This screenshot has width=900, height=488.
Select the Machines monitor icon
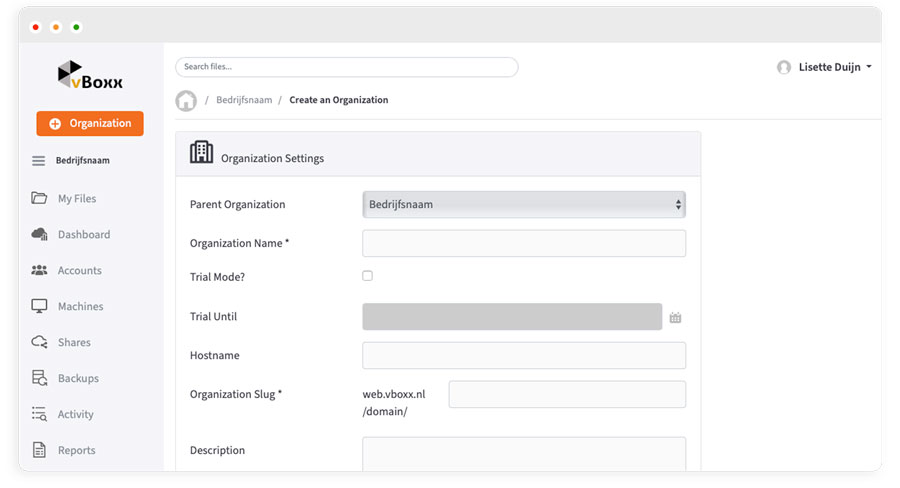pyautogui.click(x=40, y=307)
